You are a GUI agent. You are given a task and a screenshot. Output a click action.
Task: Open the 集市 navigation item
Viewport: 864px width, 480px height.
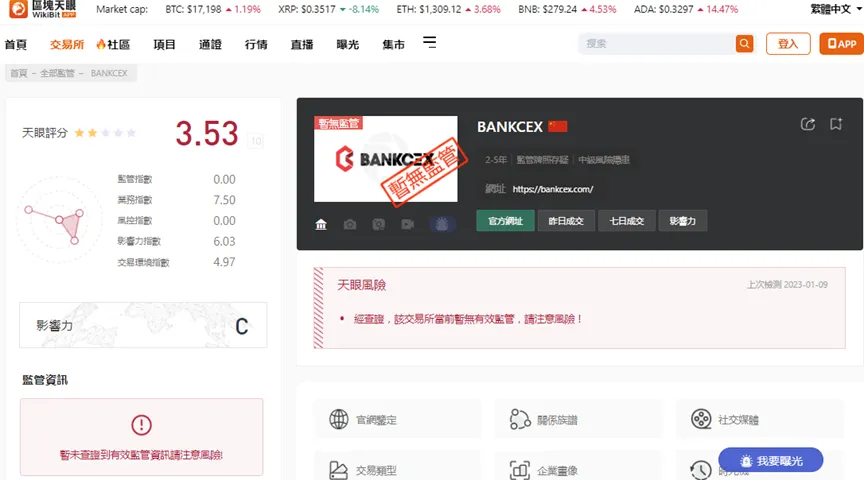[x=393, y=45]
